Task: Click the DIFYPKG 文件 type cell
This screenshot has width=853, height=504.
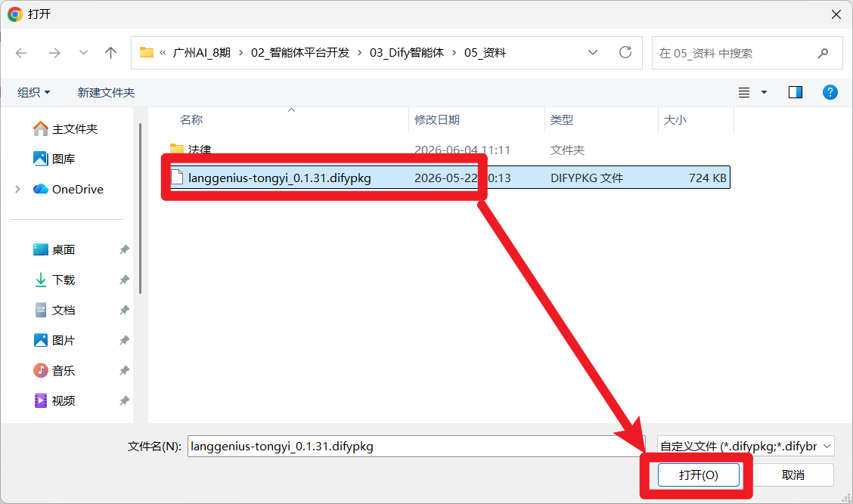Action: tap(587, 178)
